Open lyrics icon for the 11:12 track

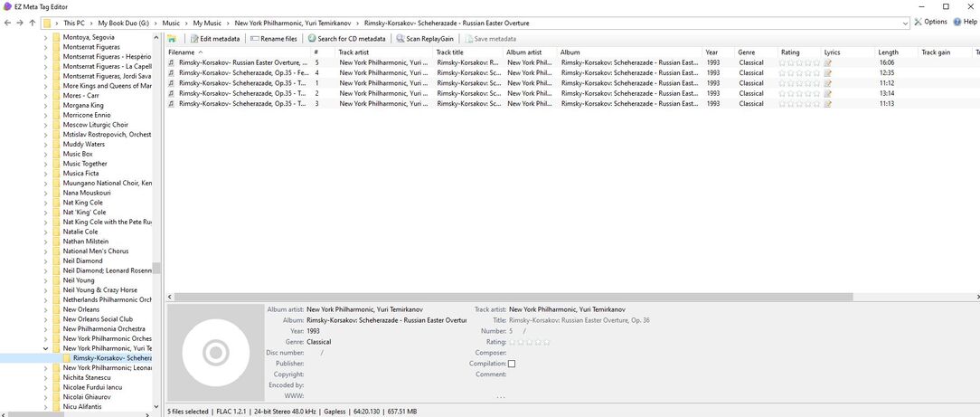point(827,83)
